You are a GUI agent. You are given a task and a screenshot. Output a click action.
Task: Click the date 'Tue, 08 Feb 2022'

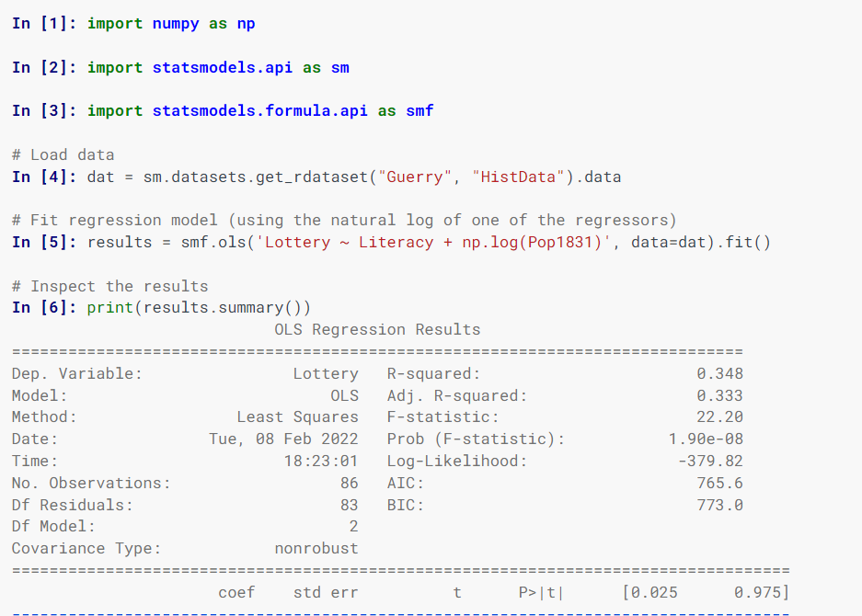283,439
